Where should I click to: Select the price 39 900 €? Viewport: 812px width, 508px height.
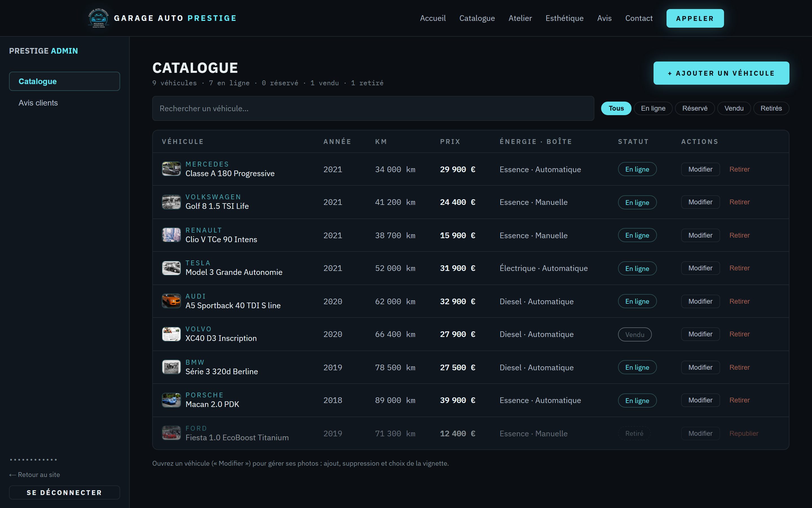tap(458, 400)
